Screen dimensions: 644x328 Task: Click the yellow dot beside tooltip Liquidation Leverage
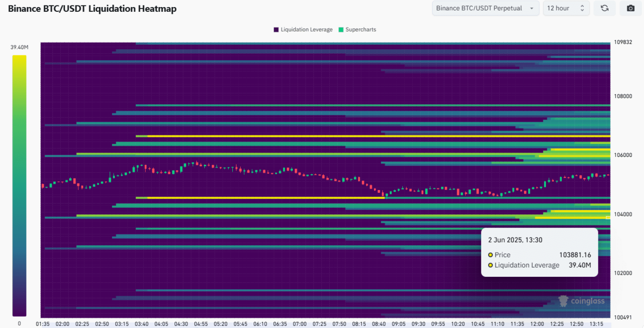(x=491, y=265)
